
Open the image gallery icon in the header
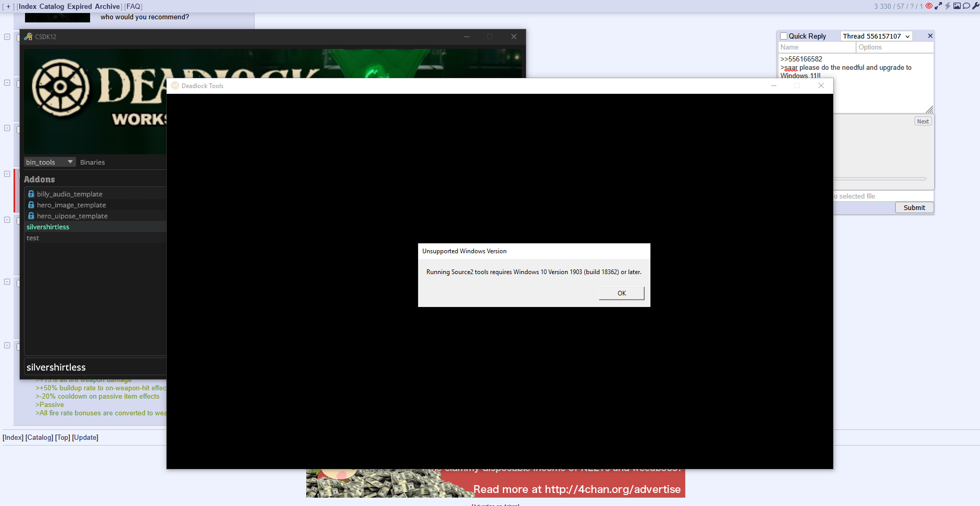[957, 6]
